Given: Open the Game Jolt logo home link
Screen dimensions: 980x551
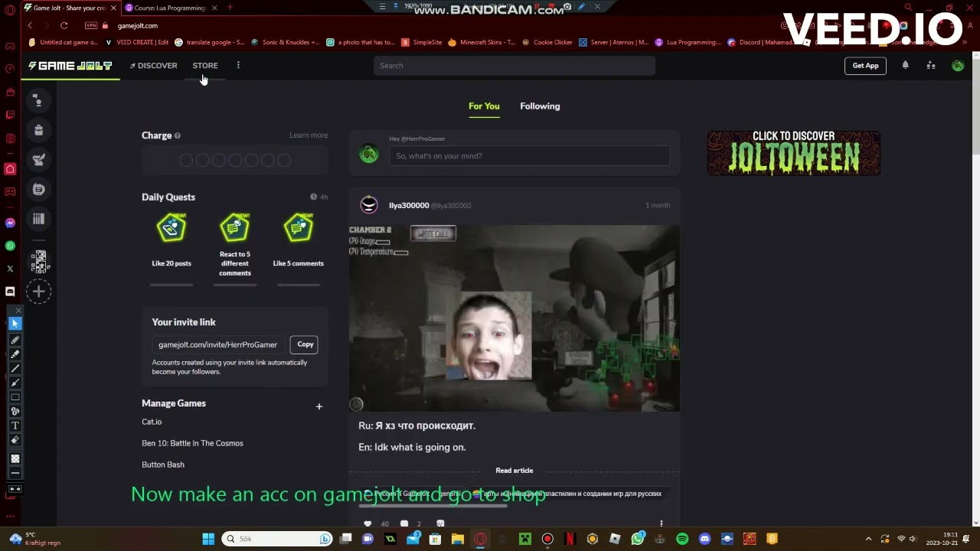Looking at the screenshot, I should [70, 66].
